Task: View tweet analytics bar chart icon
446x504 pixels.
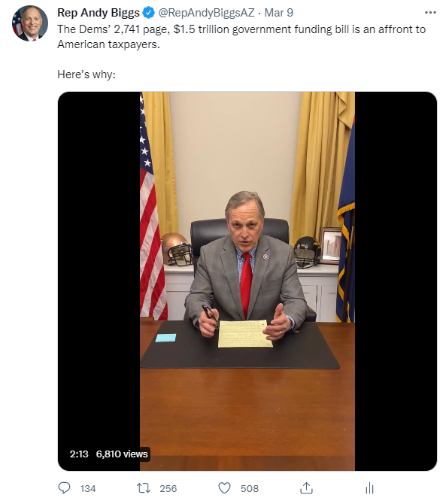Action: [369, 488]
